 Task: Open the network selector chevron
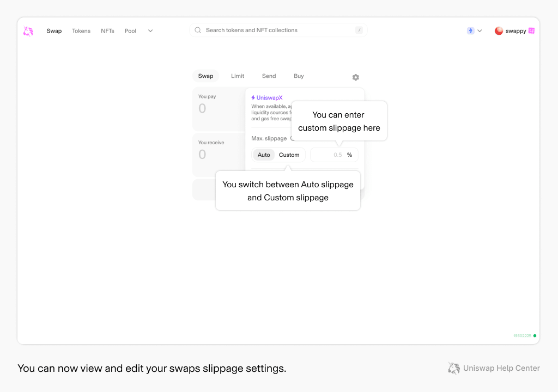click(480, 31)
